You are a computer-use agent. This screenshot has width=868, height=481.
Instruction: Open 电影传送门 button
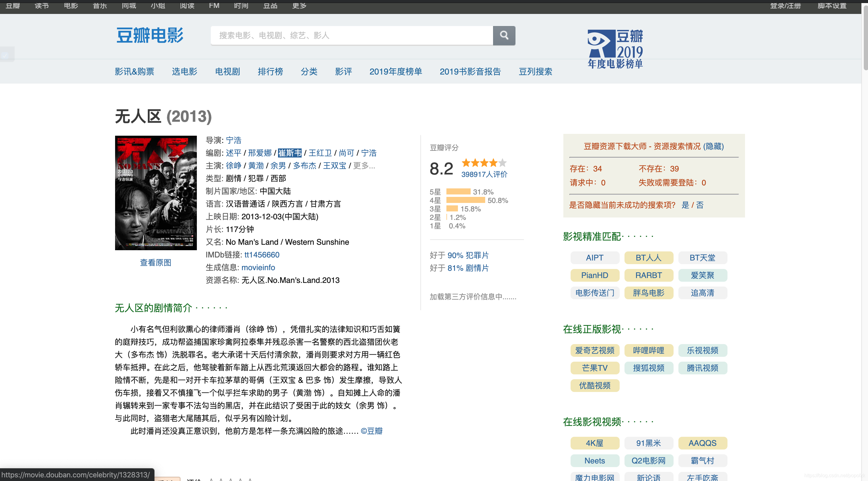pos(595,293)
